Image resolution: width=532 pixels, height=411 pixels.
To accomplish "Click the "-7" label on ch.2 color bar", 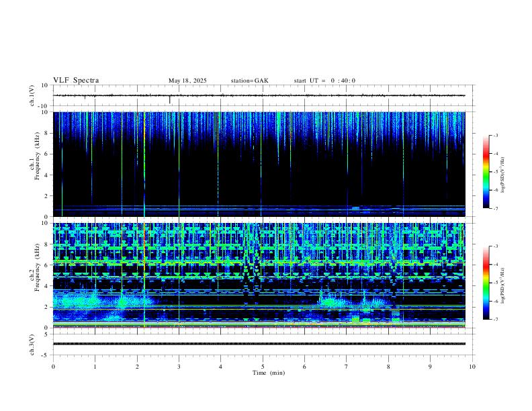I will coord(495,320).
